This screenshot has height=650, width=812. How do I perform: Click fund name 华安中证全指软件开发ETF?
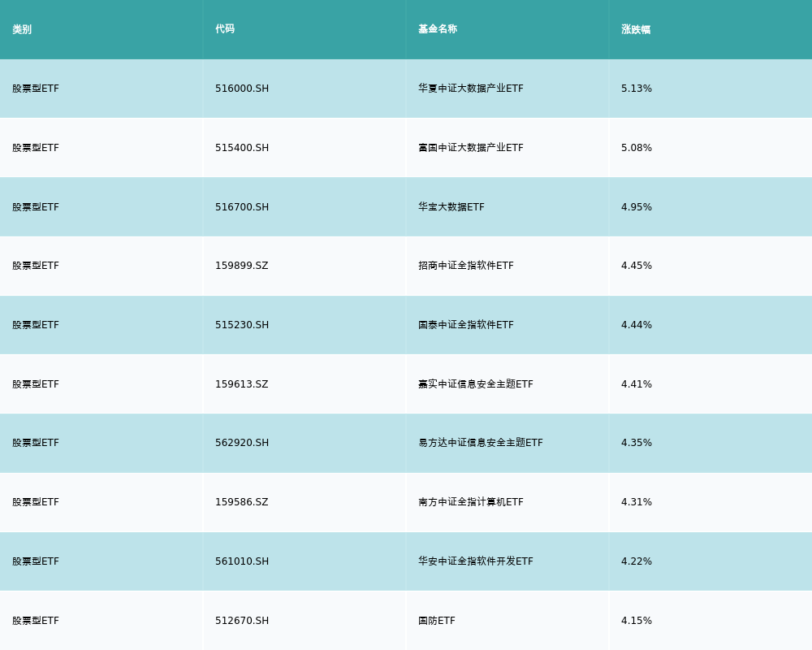(x=475, y=561)
